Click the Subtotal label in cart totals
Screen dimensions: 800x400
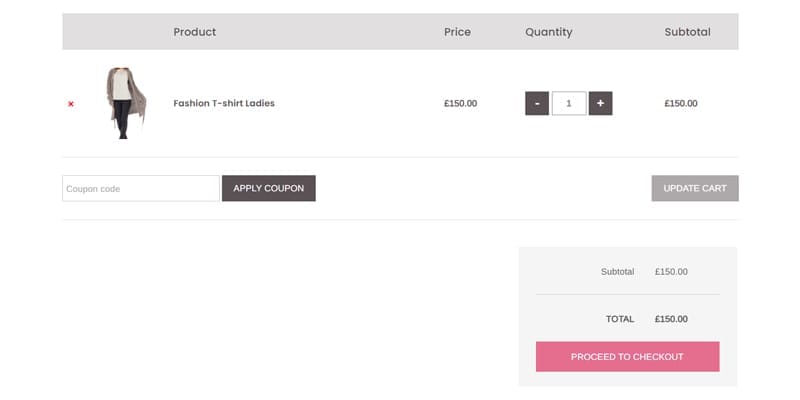(x=617, y=271)
